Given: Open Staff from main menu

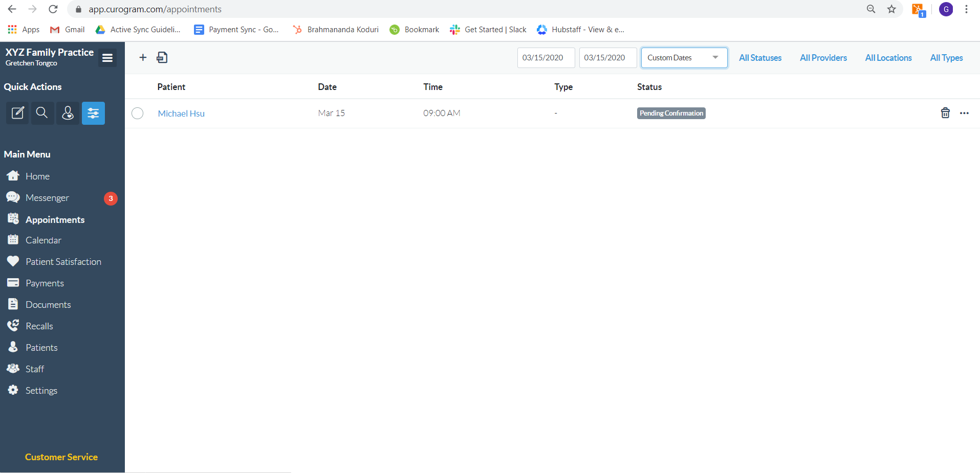Looking at the screenshot, I should [35, 369].
